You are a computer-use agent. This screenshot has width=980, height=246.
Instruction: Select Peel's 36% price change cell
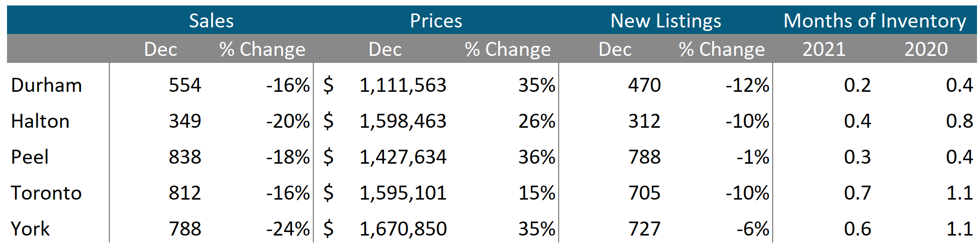click(536, 157)
